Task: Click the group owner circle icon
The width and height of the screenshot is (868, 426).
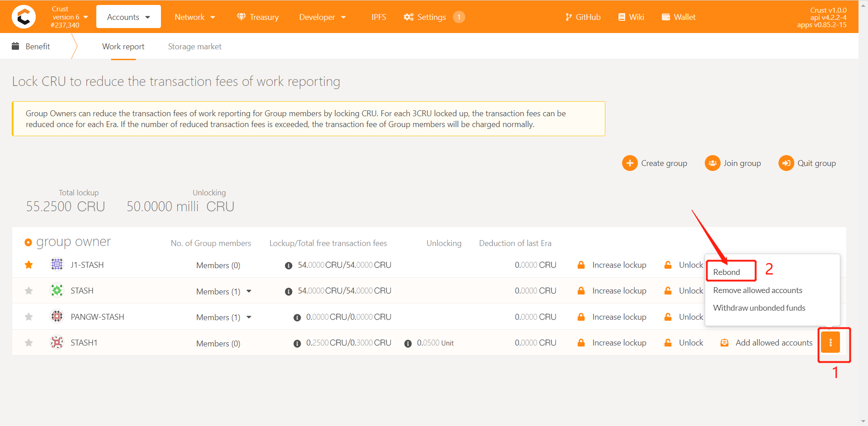Action: [x=28, y=242]
